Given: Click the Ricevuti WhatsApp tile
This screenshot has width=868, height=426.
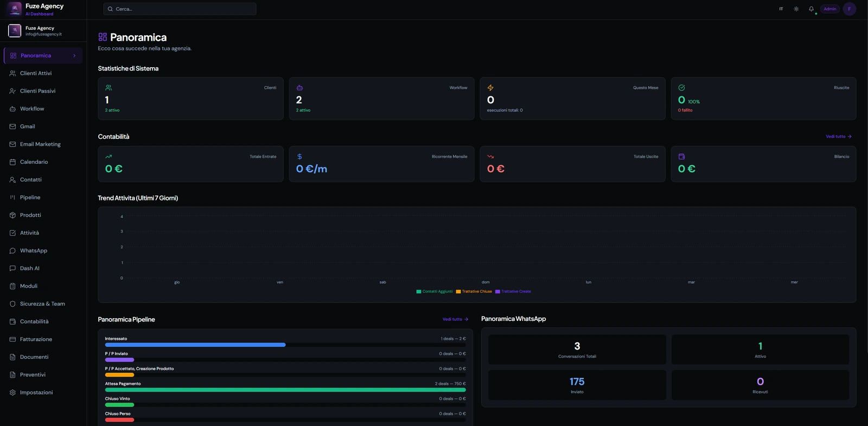Looking at the screenshot, I should pos(760,385).
